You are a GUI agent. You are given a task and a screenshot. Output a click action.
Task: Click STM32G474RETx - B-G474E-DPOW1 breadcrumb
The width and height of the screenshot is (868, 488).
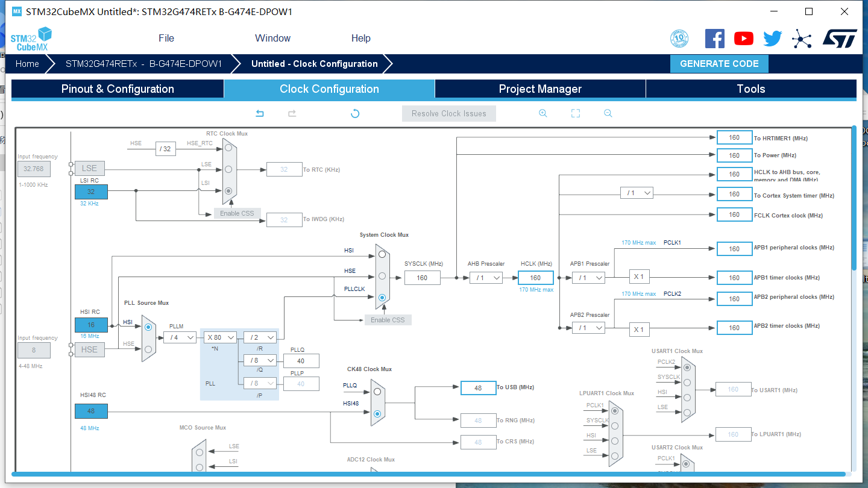pos(143,64)
